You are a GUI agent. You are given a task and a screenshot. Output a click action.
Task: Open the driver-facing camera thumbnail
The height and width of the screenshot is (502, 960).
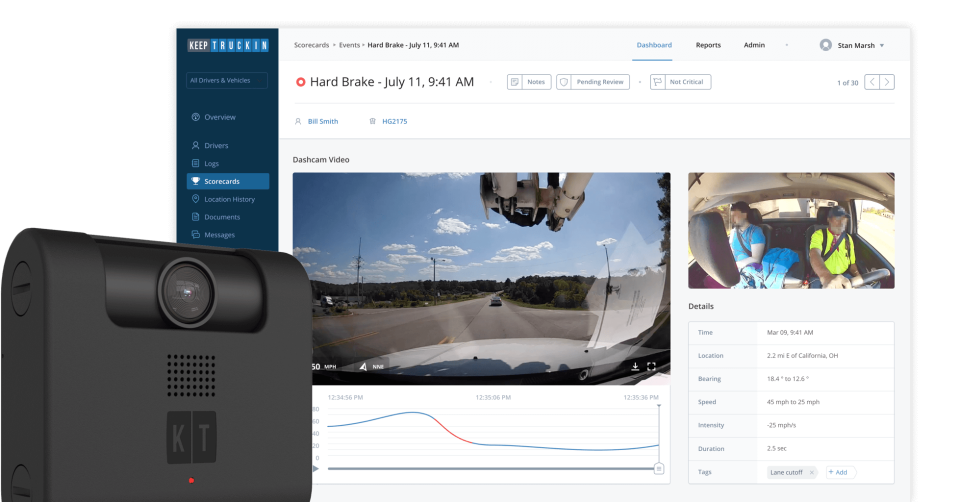point(791,230)
